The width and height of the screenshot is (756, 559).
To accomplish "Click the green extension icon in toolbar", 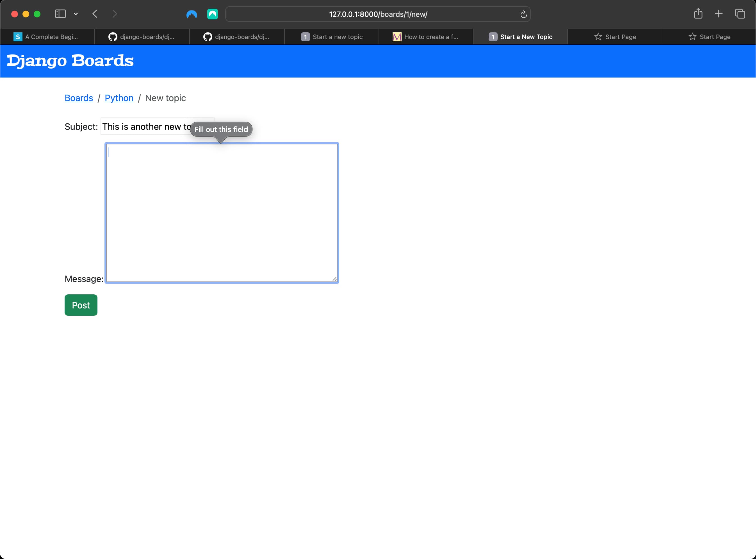I will tap(212, 14).
